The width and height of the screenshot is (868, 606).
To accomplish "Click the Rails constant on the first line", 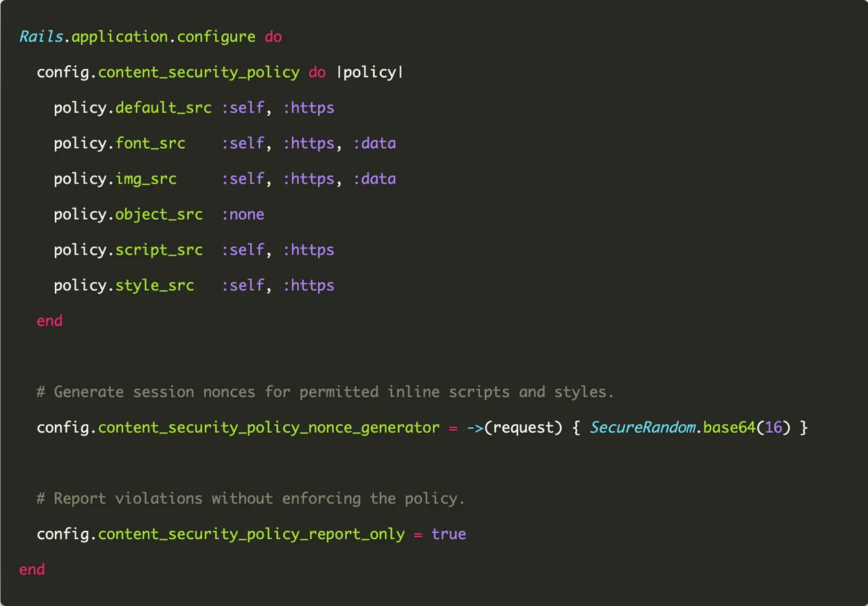I will 42,36.
